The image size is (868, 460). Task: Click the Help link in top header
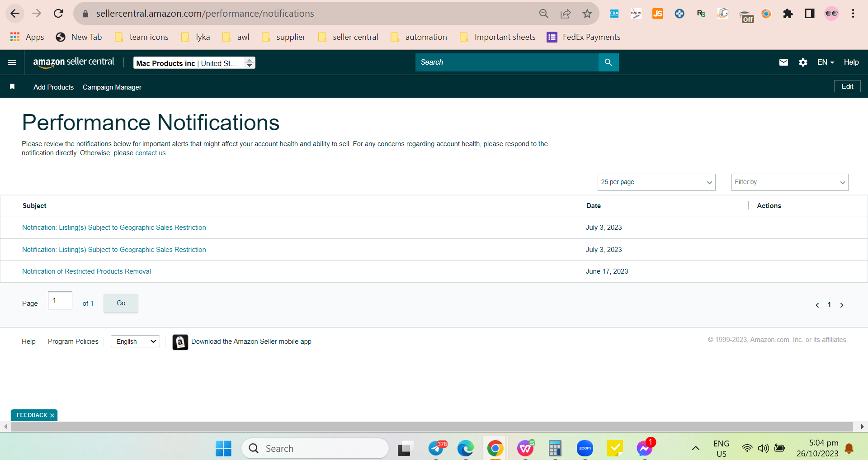click(851, 62)
